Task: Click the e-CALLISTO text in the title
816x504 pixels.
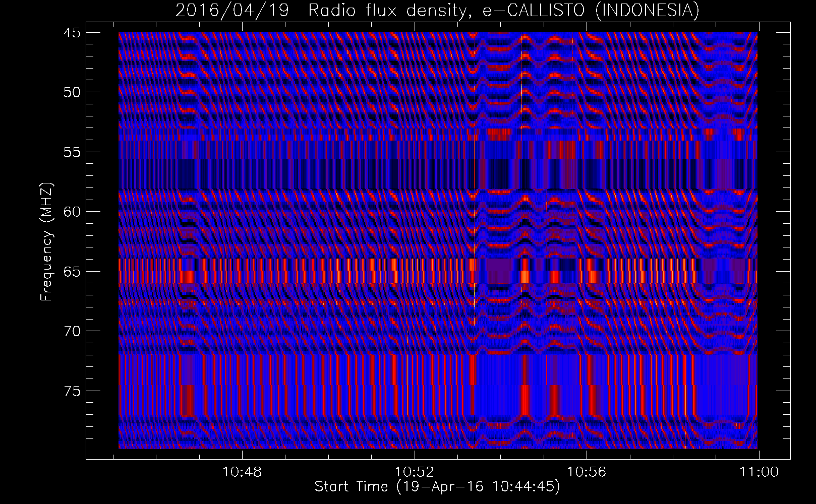Action: pyautogui.click(x=536, y=10)
